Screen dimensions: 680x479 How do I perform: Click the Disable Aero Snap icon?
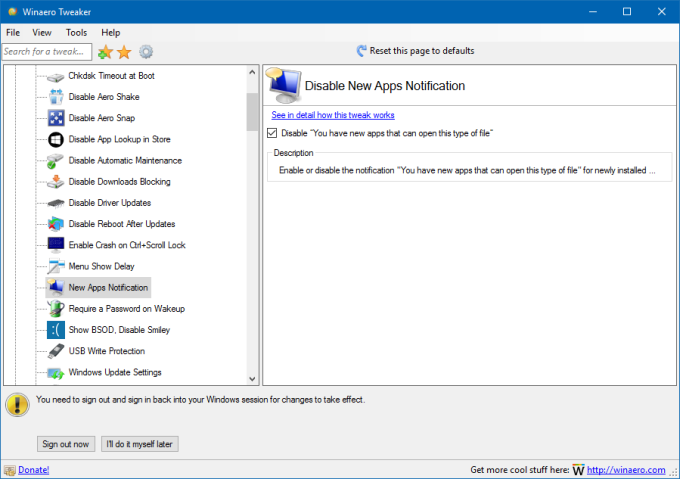pyautogui.click(x=56, y=118)
